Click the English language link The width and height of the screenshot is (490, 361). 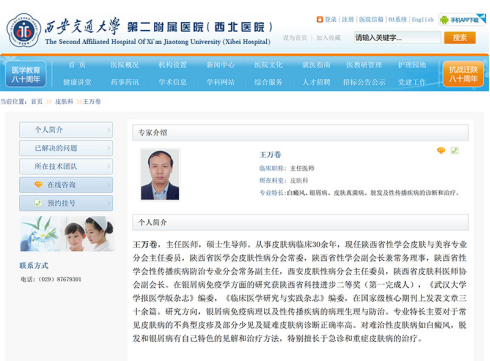(422, 20)
